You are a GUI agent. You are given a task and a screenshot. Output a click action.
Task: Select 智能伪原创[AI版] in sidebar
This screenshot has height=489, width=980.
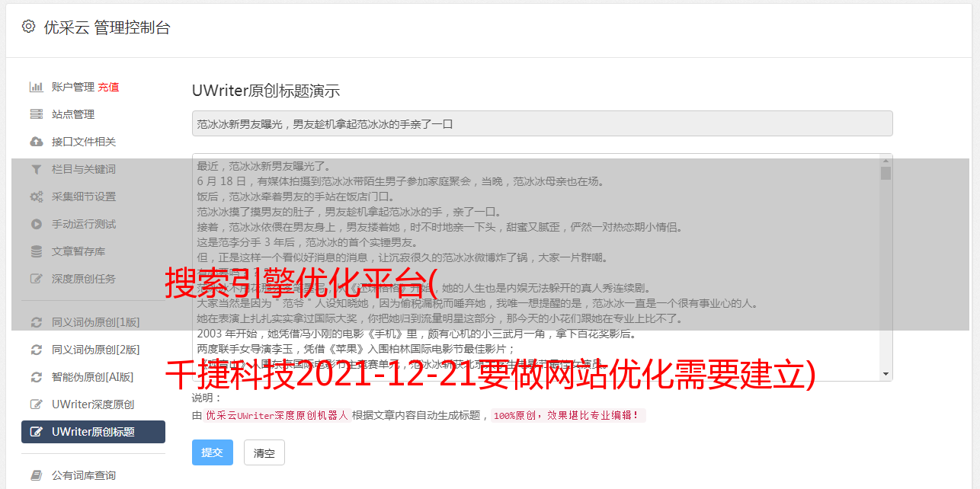92,377
